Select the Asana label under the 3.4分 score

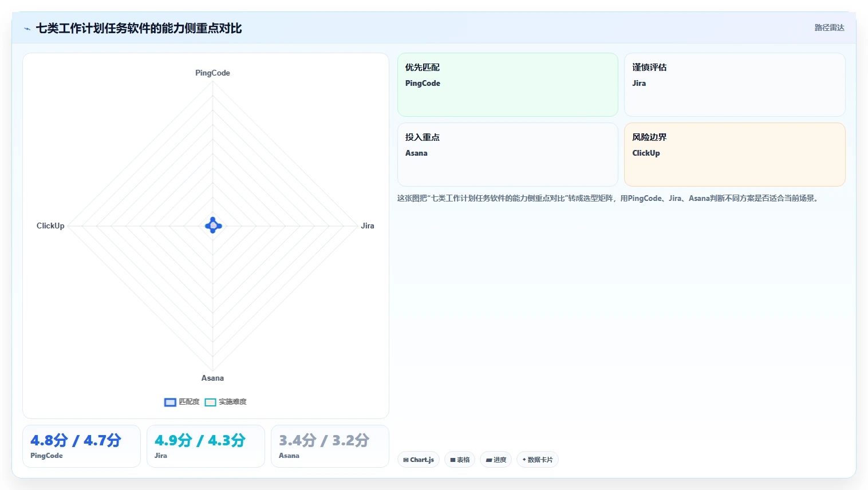pos(289,456)
